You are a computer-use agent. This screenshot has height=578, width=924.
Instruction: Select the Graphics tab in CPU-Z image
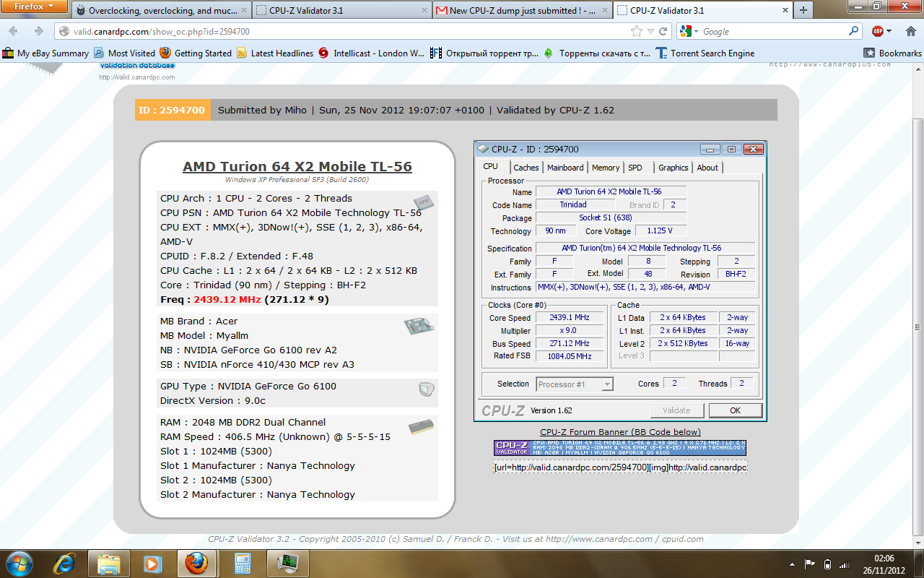674,168
